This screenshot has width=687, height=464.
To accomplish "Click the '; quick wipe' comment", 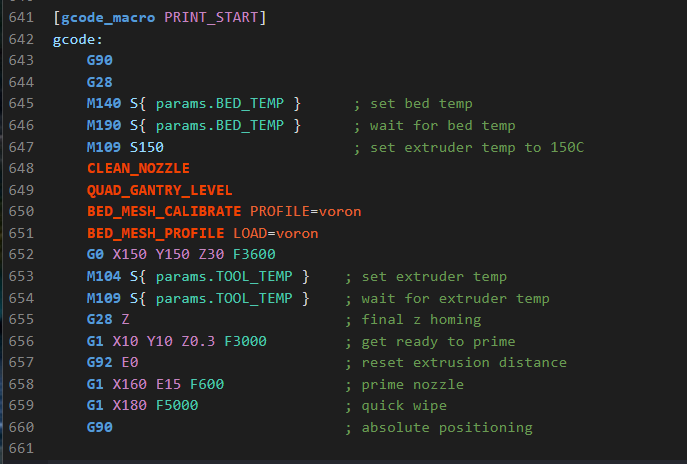I will click(x=396, y=406).
